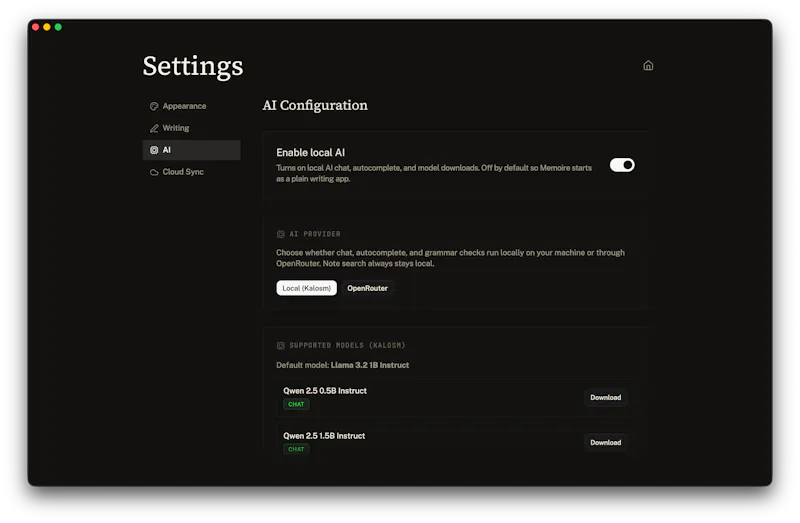The height and width of the screenshot is (523, 800).
Task: Click the AI Provider section icon
Action: tap(281, 234)
